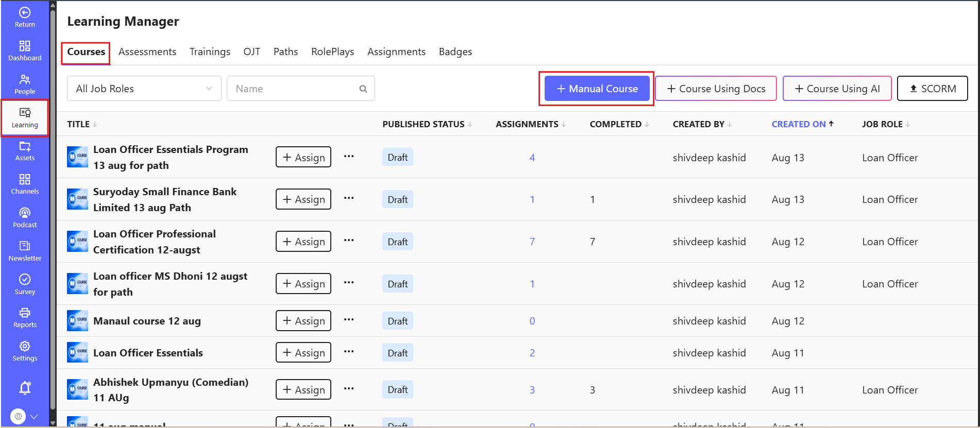Screen dimensions: 980x428
Task: Open more options for Loan Officer Professional Certification
Action: 349,241
